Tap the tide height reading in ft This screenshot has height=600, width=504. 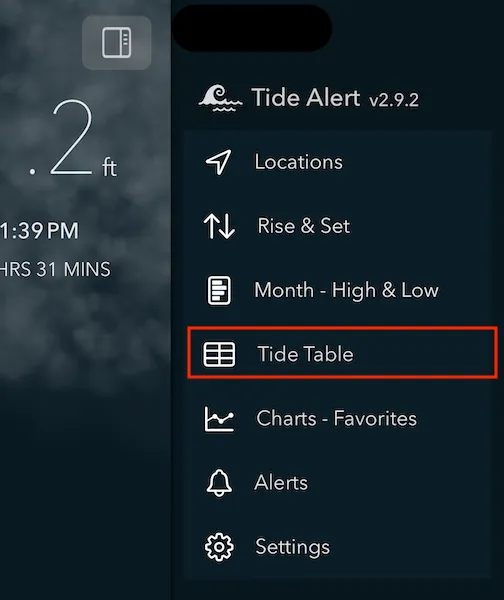click(x=73, y=139)
